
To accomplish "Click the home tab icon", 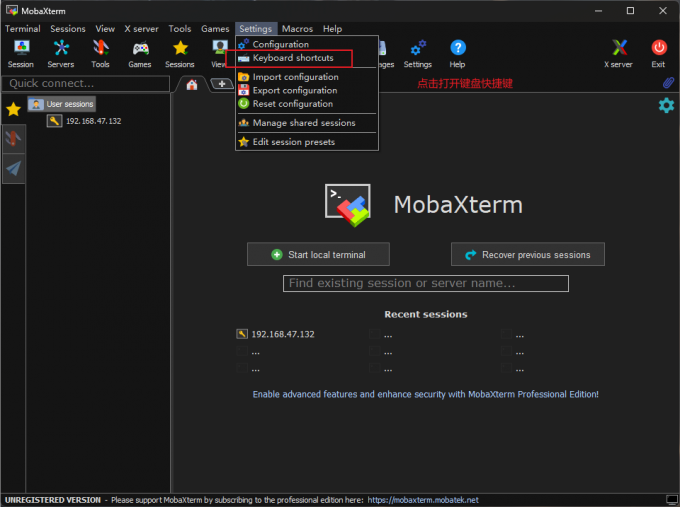I will (192, 85).
